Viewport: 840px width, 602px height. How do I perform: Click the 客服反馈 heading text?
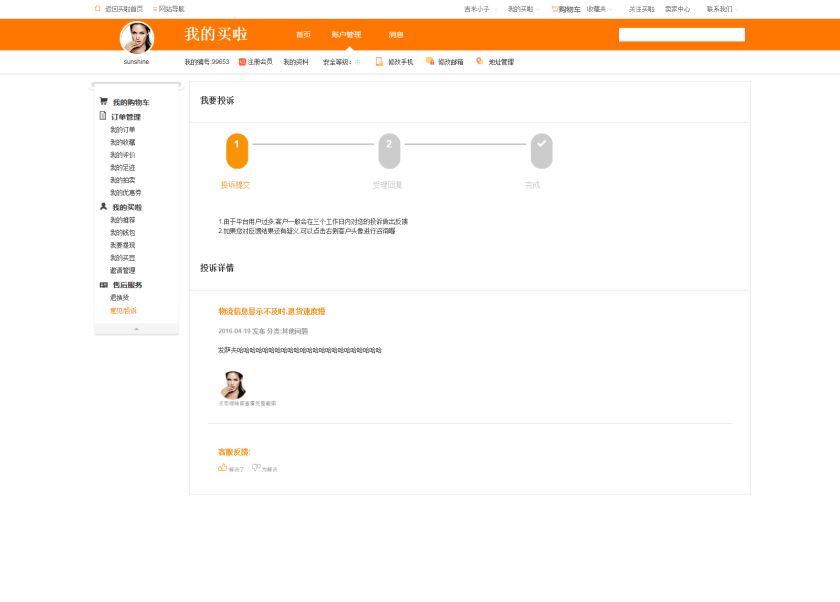[234, 452]
